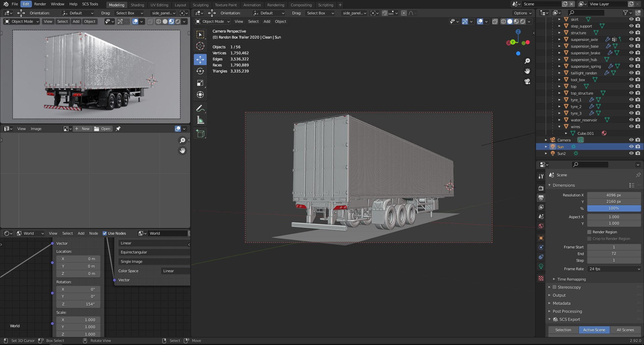Image resolution: width=644 pixels, height=345 pixels.
Task: Open main viewport Orientation Default dropdown
Action: (x=269, y=13)
